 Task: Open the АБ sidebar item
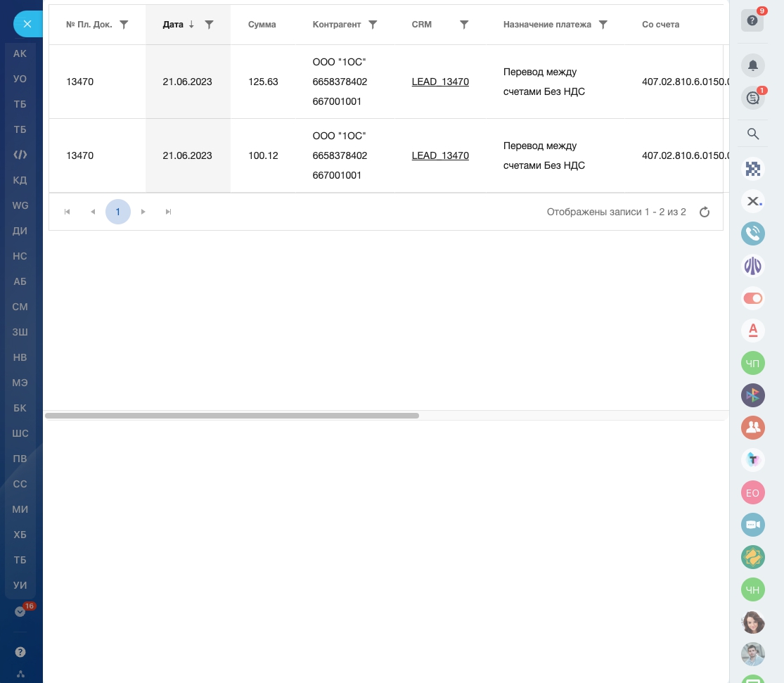click(x=20, y=281)
